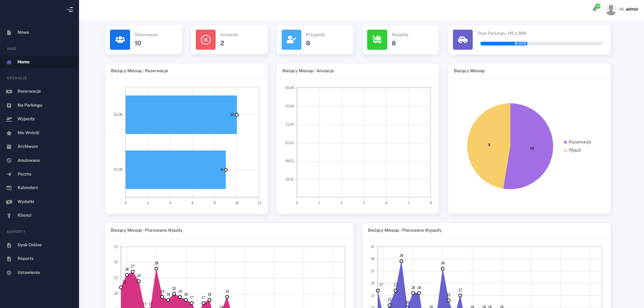The width and height of the screenshot is (644, 308).
Task: Click the parking occupancy progress bar
Action: pos(541,44)
